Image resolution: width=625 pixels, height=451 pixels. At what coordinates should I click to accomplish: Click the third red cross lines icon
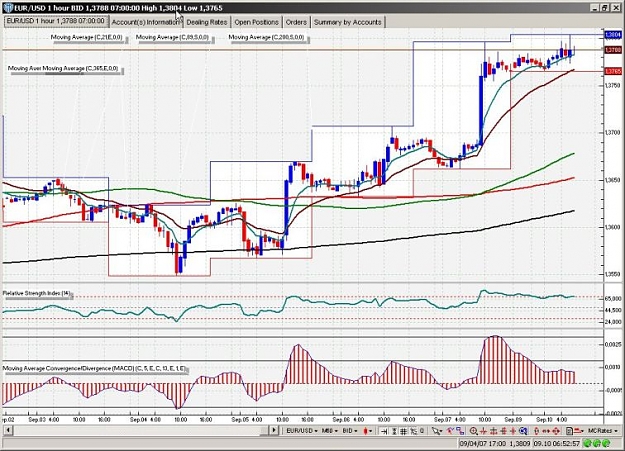click(x=503, y=431)
